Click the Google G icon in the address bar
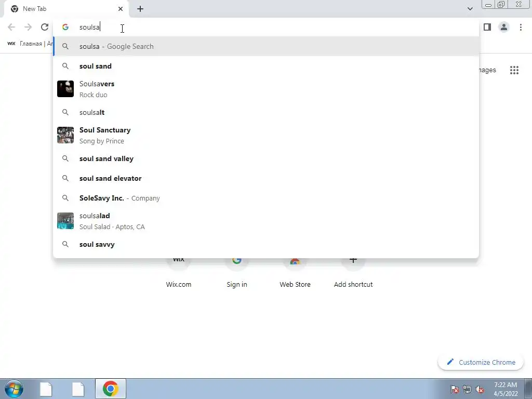532x399 pixels. click(x=65, y=27)
